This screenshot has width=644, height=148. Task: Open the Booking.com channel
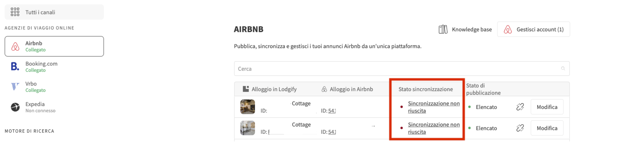point(41,66)
